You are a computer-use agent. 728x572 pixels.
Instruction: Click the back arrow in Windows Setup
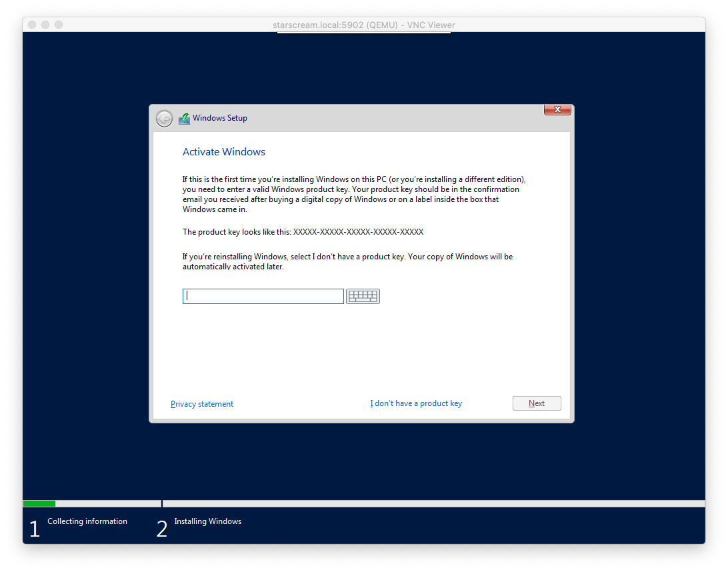pos(164,119)
